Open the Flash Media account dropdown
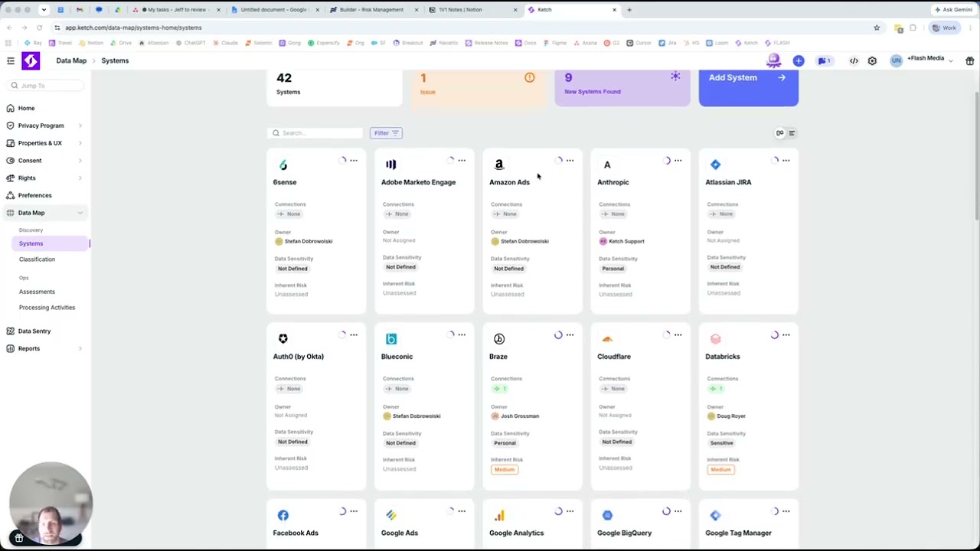The width and height of the screenshot is (980, 551). [929, 60]
